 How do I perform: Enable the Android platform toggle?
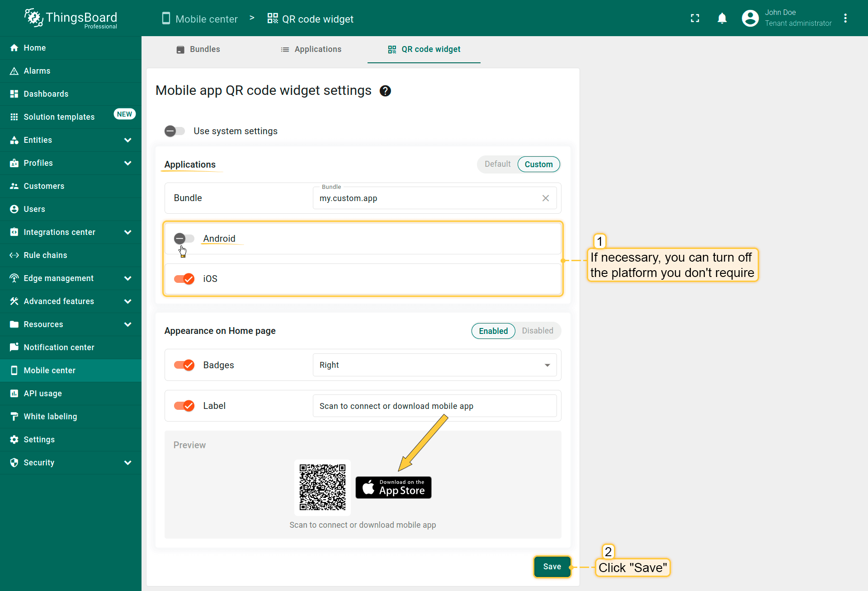(x=184, y=239)
